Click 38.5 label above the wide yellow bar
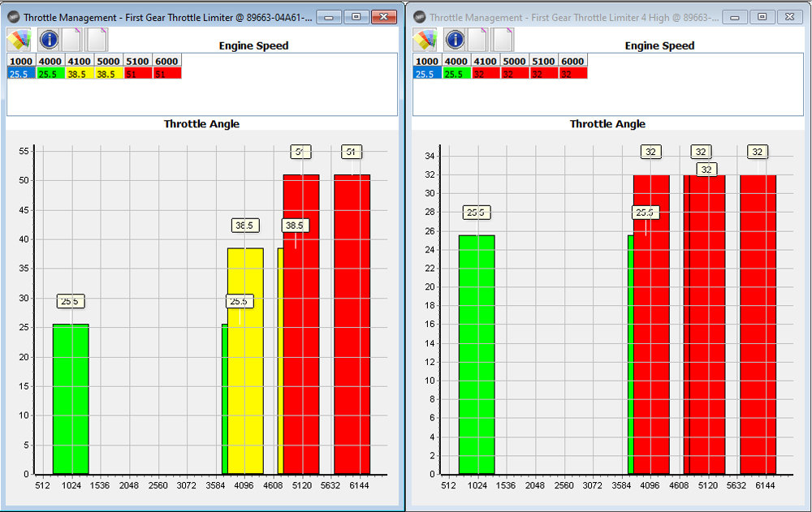Screen dimensions: 812x512 coord(245,226)
